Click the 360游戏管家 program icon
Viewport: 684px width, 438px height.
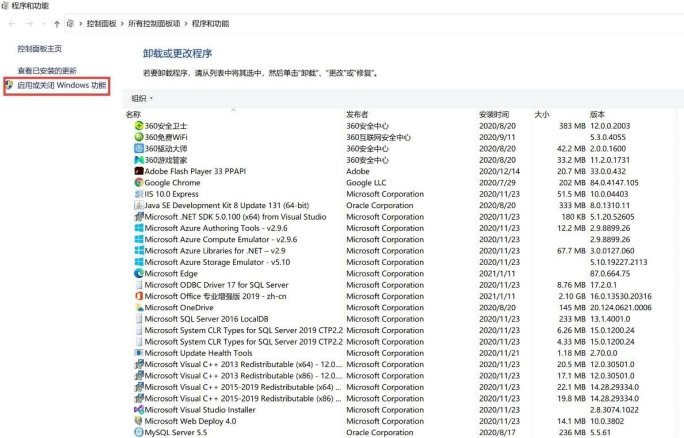pyautogui.click(x=139, y=160)
